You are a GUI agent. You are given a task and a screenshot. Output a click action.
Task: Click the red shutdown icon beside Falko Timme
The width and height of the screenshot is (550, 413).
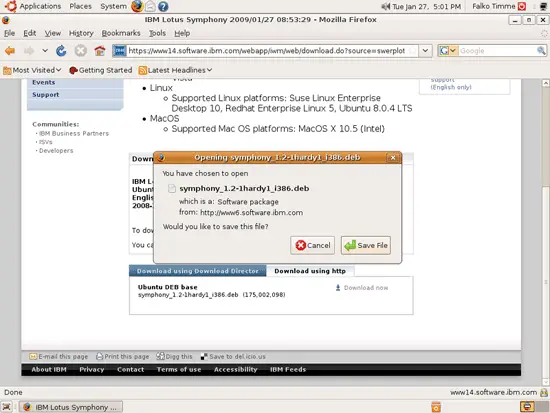coord(522,6)
